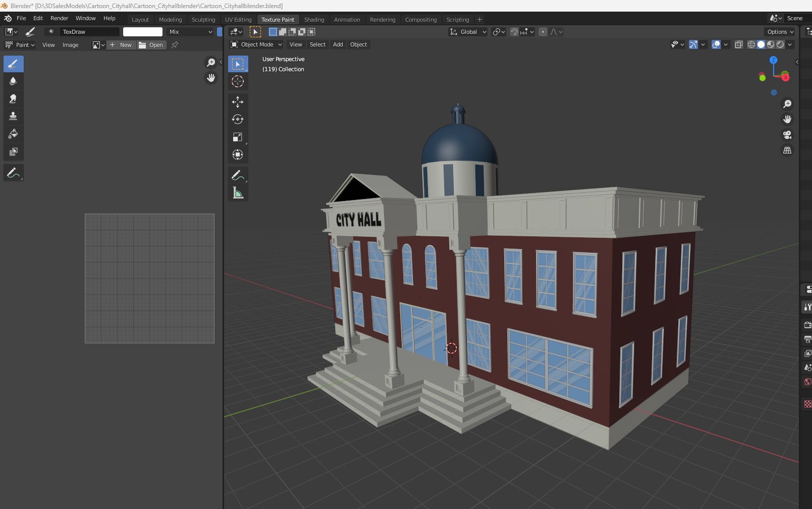Expand the Mix blend mode dropdown
Image resolution: width=812 pixels, height=509 pixels.
coord(190,32)
